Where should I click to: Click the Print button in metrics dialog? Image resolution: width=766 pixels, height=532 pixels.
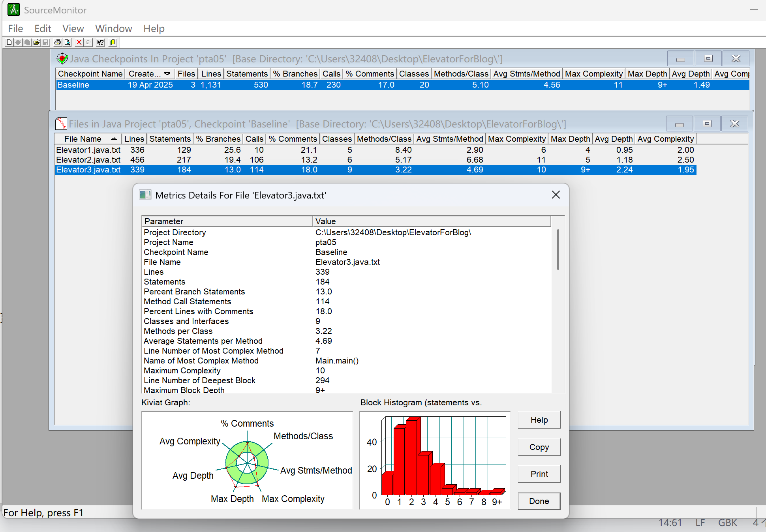[x=539, y=474]
